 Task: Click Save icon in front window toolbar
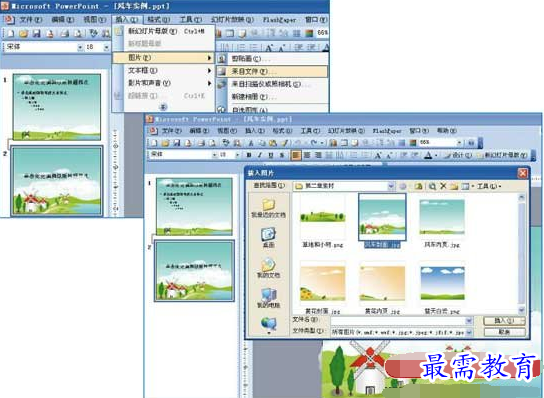click(x=177, y=143)
